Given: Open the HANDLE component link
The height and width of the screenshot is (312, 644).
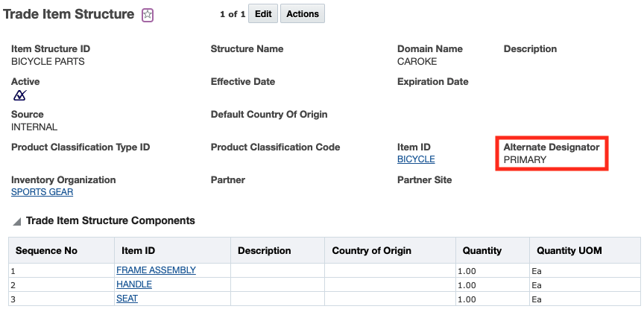Looking at the screenshot, I should coord(134,284).
